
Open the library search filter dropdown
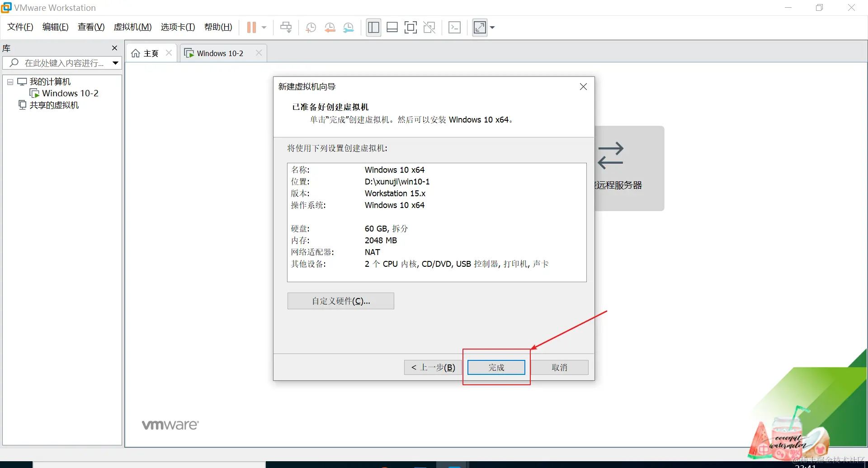point(116,63)
